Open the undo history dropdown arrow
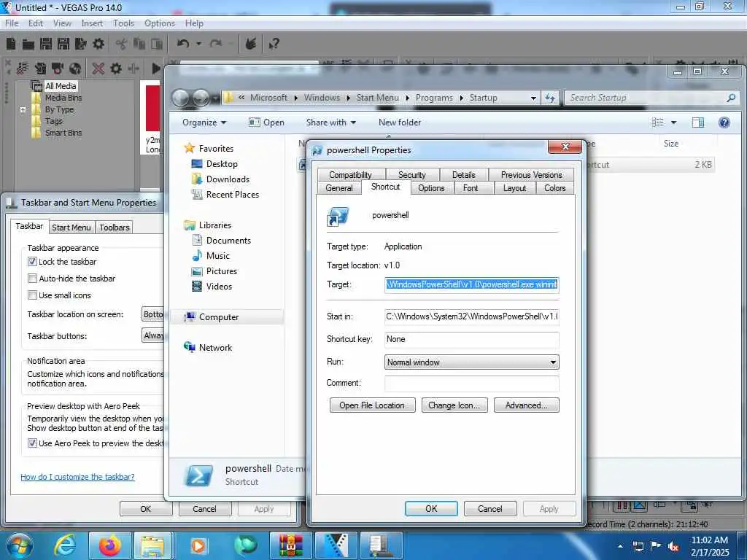Screen dimensions: 747x560 click(x=198, y=44)
